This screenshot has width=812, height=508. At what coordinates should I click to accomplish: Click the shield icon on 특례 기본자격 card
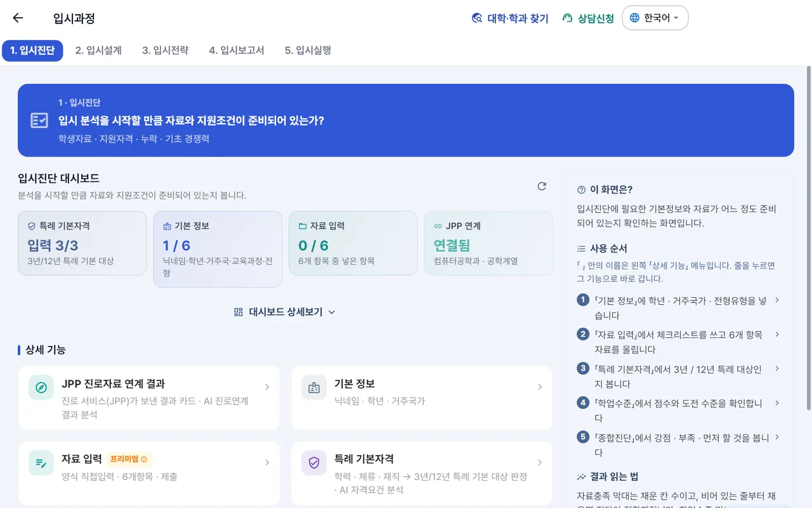tap(314, 463)
